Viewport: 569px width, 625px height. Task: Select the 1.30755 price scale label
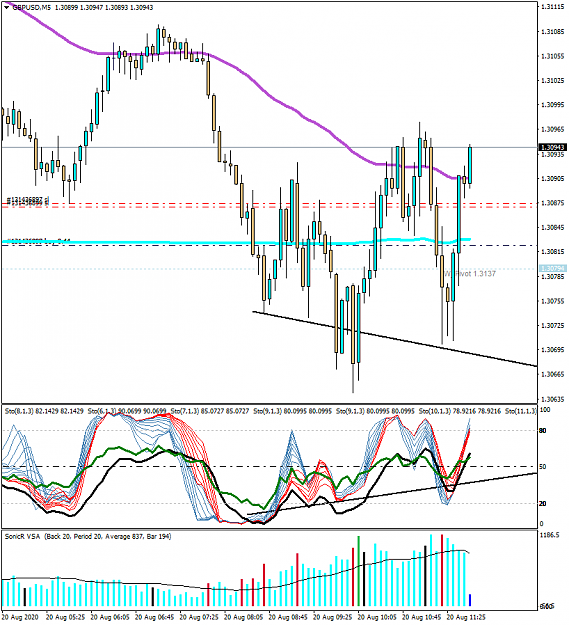[x=553, y=301]
